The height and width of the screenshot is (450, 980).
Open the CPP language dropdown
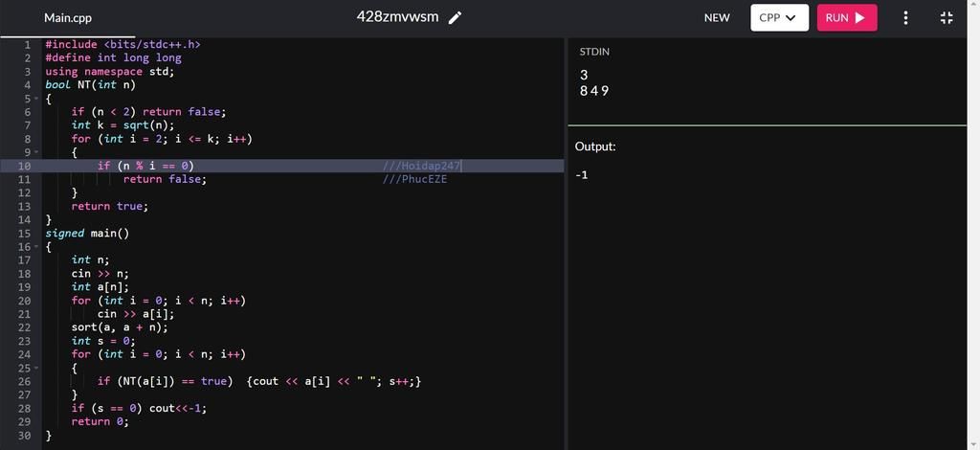pyautogui.click(x=779, y=17)
